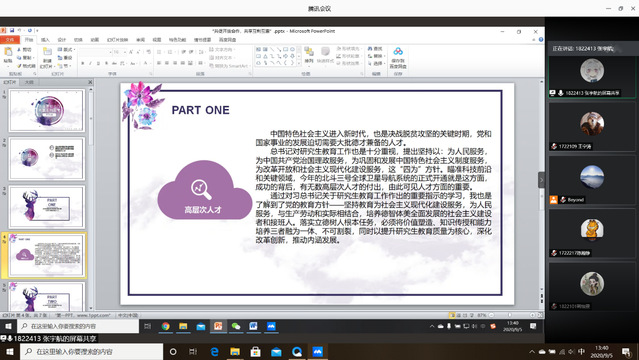Open the font size dropdown
This screenshot has width=639, height=360.
pos(125,52)
